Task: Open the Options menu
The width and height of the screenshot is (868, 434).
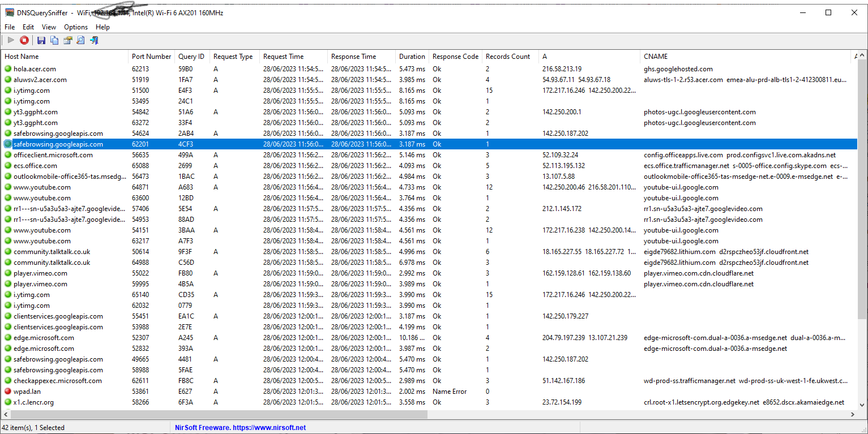Action: tap(76, 27)
